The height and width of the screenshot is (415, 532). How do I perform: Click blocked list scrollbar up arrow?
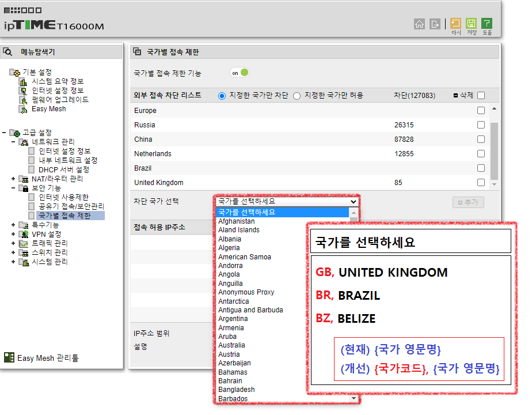click(494, 109)
